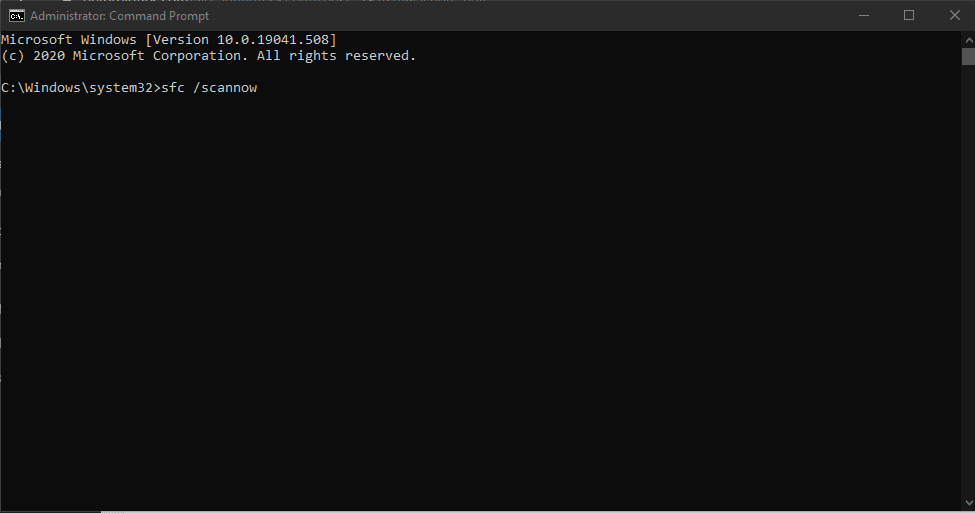975x513 pixels.
Task: Open the Command Prompt system menu icon
Action: pos(17,16)
